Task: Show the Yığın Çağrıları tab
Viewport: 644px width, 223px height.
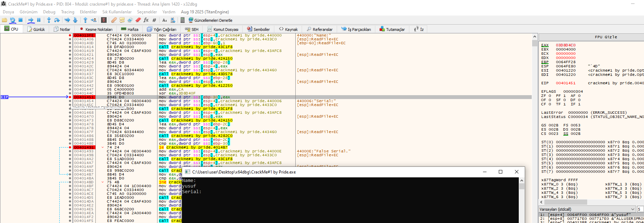Action: click(162, 29)
